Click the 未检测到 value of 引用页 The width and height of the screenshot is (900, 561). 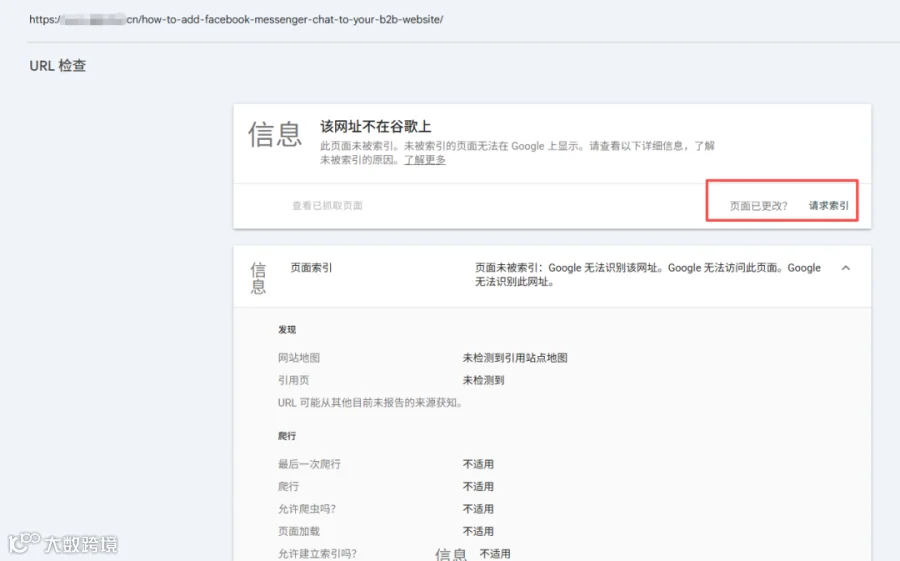pyautogui.click(x=483, y=380)
